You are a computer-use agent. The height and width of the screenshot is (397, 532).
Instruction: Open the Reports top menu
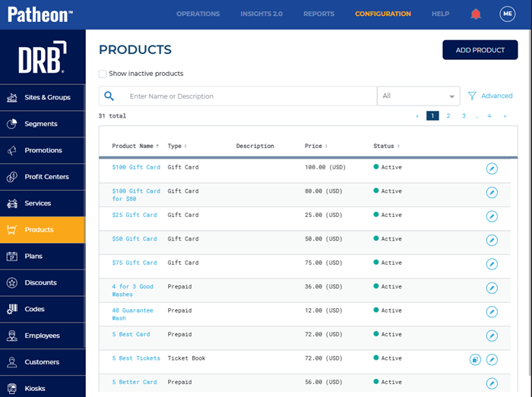tap(318, 14)
